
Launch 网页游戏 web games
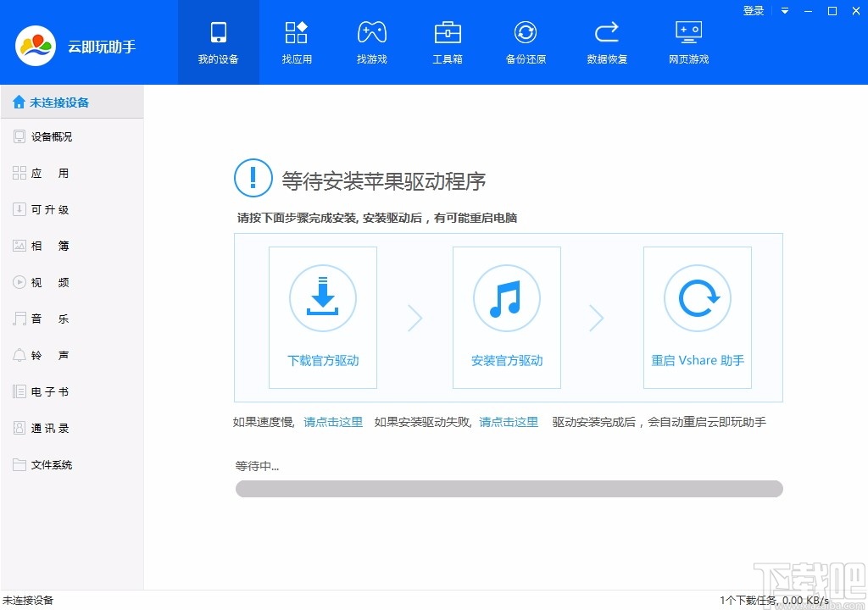[687, 41]
